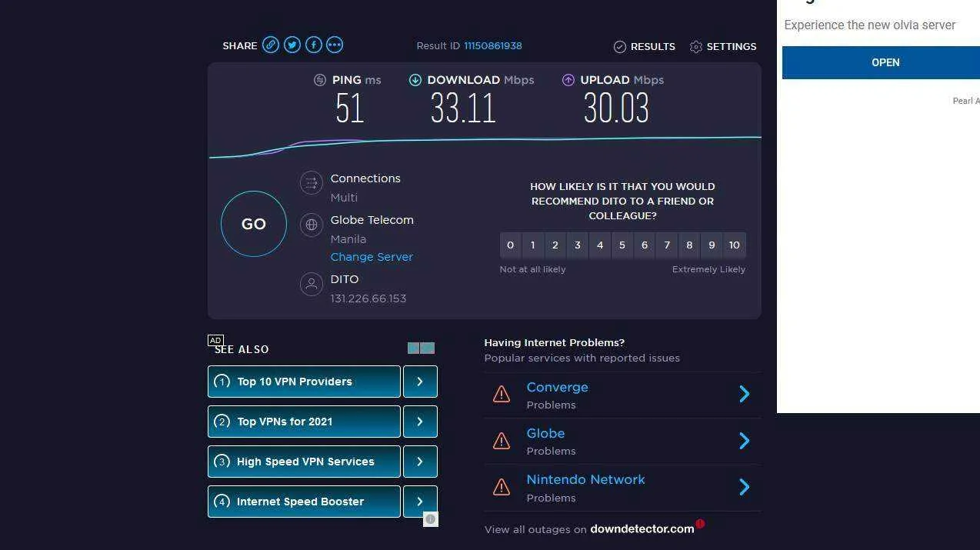Screen dimensions: 980x550
Task: Rate recommendation score 9
Action: coord(712,245)
